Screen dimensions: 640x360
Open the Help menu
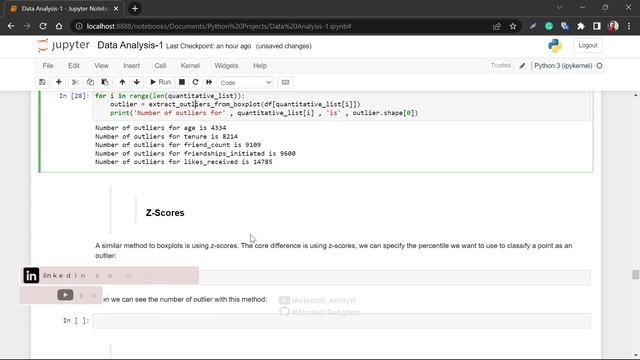[x=260, y=66]
